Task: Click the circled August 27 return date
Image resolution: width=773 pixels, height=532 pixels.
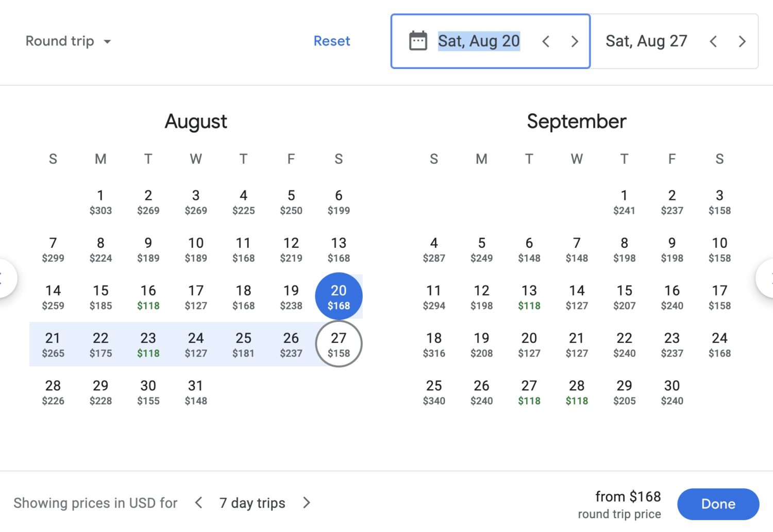Action: 339,344
